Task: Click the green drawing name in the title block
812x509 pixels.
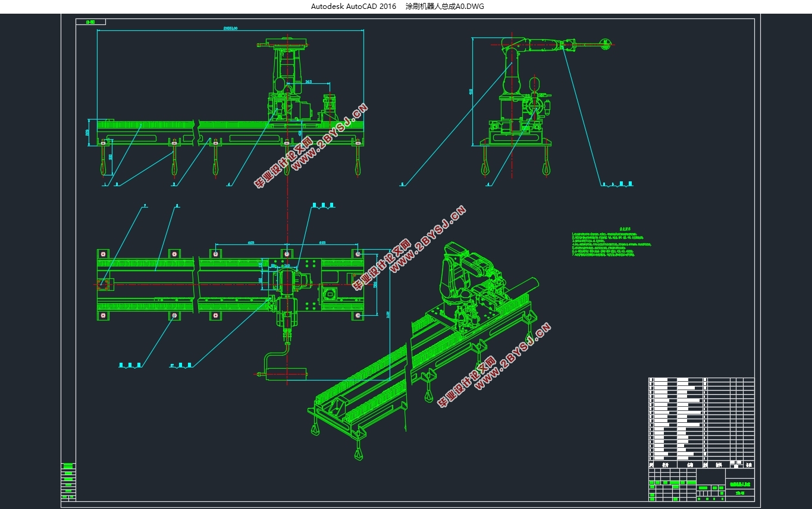Action: (740, 484)
